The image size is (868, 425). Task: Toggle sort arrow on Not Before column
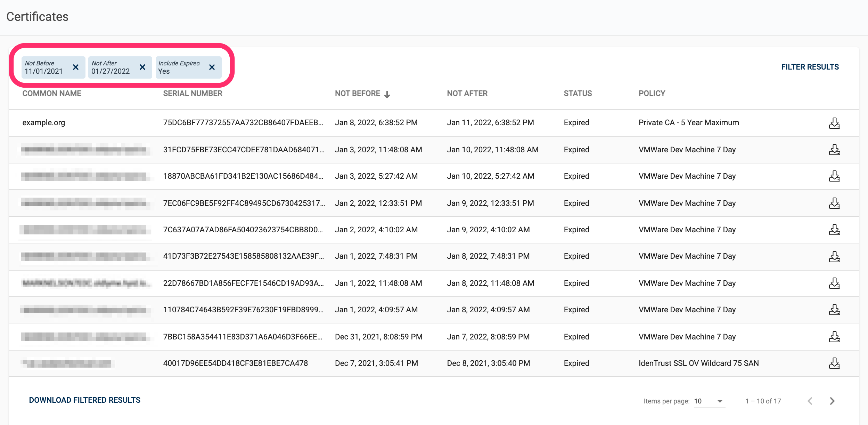(x=387, y=94)
